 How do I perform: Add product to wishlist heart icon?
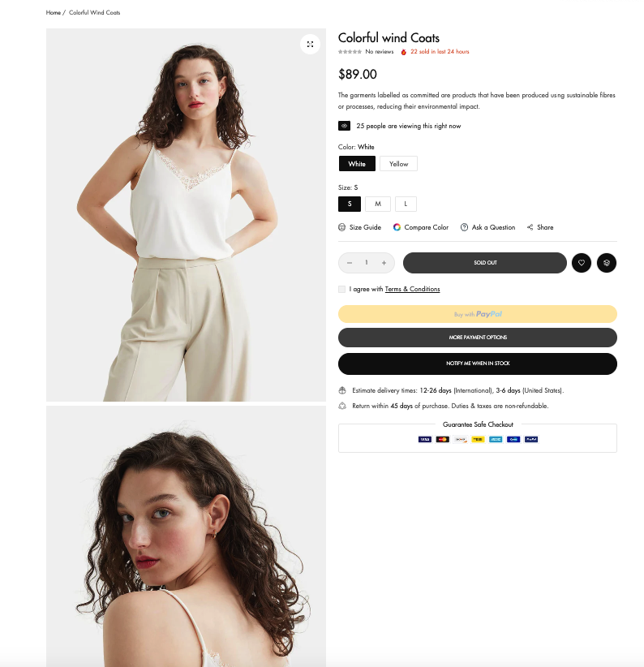click(581, 263)
